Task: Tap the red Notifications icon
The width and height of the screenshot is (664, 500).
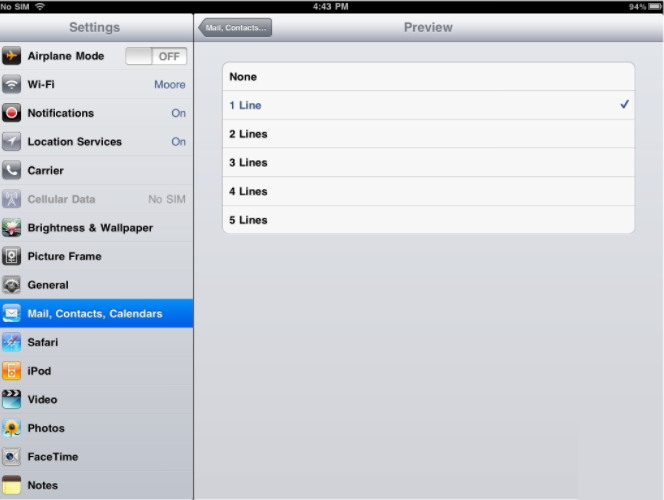Action: point(12,113)
